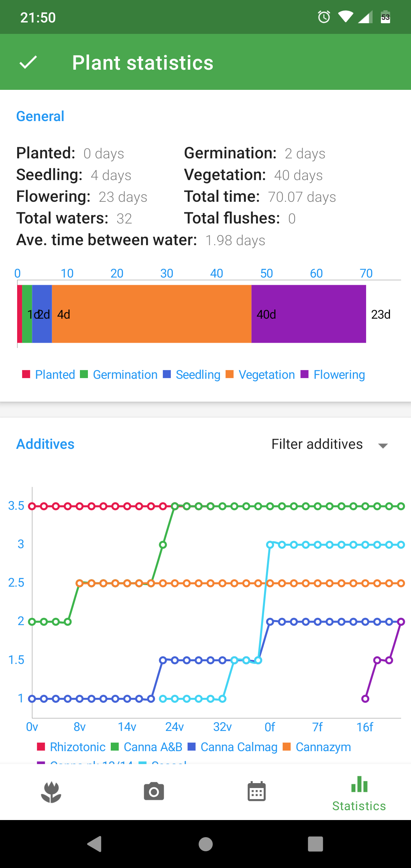Tap the orange Vegetation bar segment
Image resolution: width=411 pixels, height=868 pixels.
(x=151, y=314)
